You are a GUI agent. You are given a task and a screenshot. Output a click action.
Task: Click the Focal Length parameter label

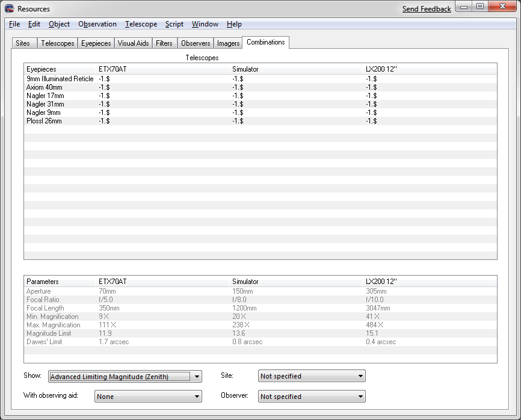pos(45,308)
